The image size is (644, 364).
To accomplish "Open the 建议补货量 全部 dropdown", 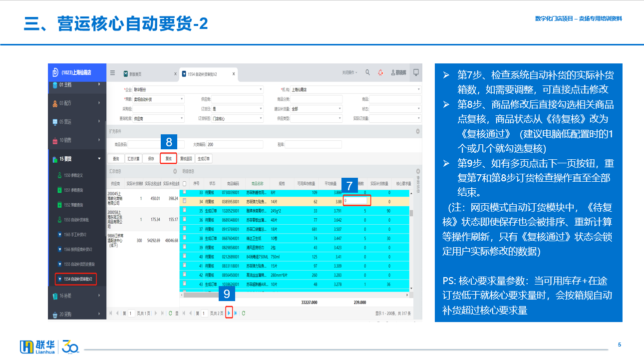I will point(339,109).
